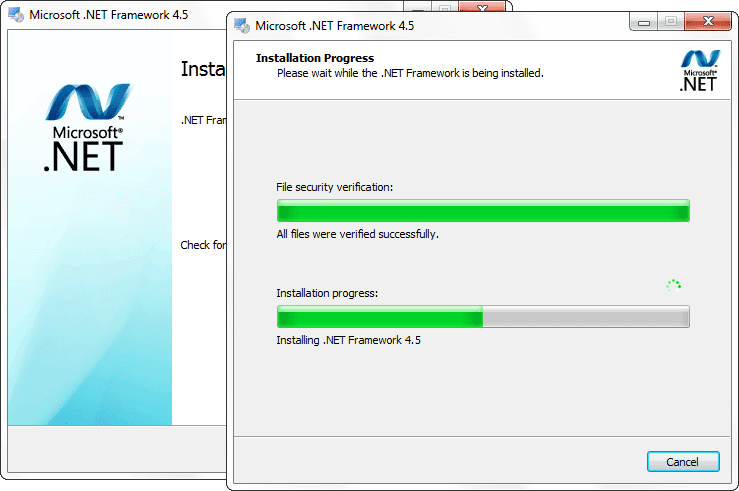Click the Installation progress bar
739x491 pixels.
pos(482,317)
